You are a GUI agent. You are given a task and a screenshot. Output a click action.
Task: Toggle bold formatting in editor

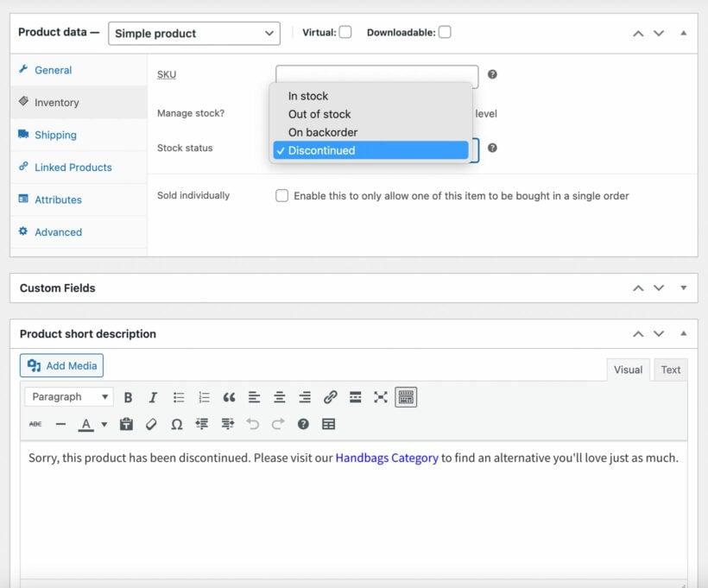pos(128,397)
